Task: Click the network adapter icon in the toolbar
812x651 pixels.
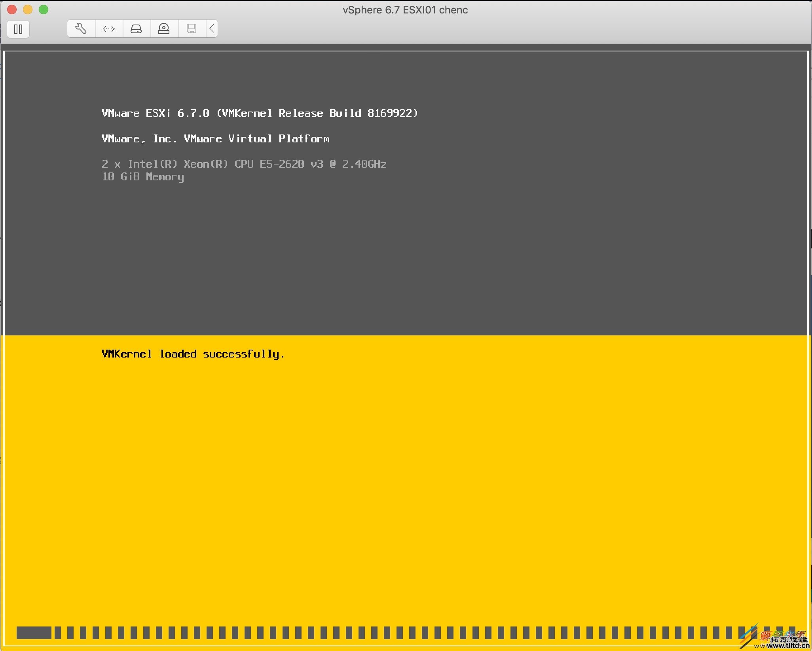Action: [109, 28]
